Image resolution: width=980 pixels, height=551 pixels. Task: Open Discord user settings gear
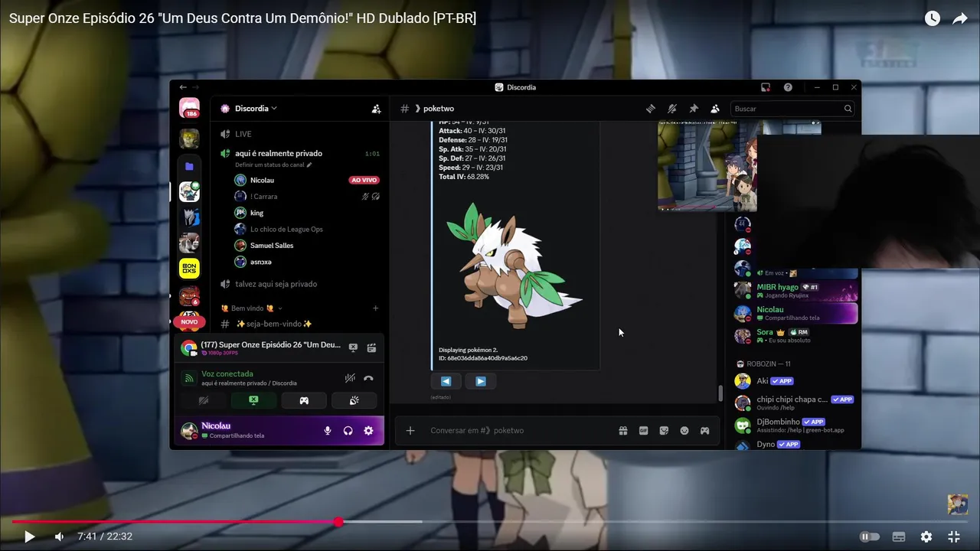pos(368,431)
